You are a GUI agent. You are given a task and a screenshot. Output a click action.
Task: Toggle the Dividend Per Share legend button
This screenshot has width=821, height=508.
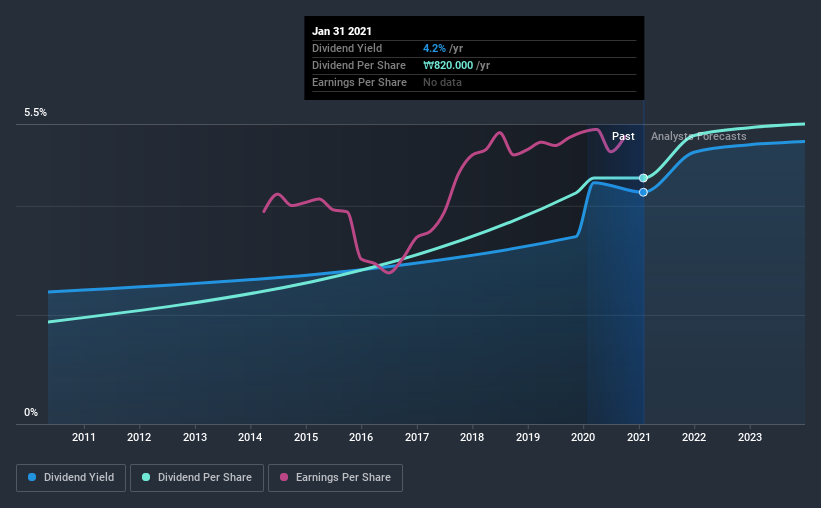tap(197, 478)
